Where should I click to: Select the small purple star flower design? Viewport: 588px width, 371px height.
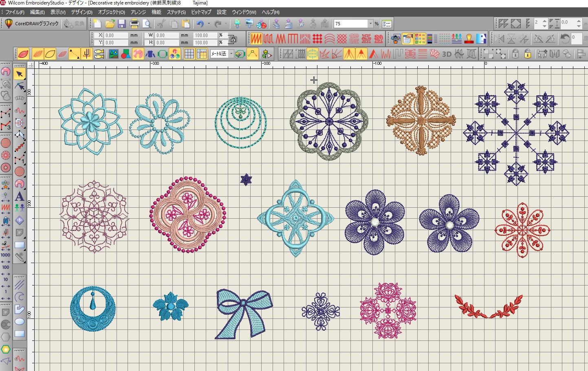pyautogui.click(x=246, y=180)
